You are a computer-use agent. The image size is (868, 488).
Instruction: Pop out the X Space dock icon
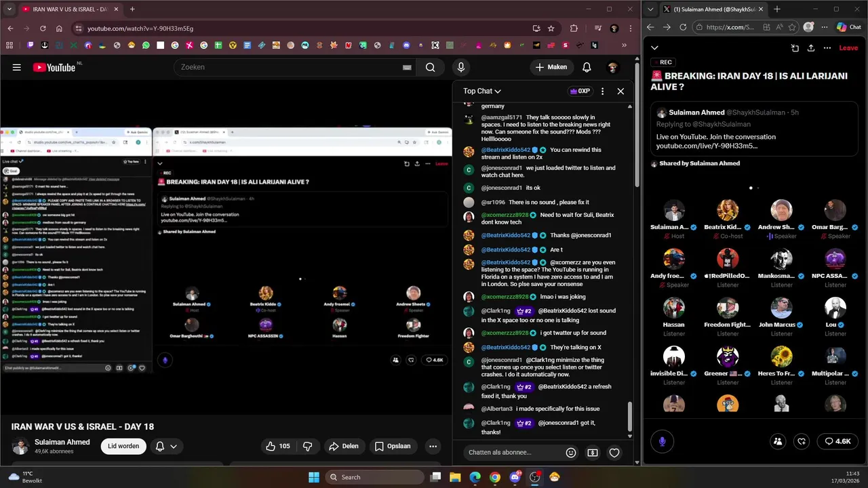pos(795,48)
